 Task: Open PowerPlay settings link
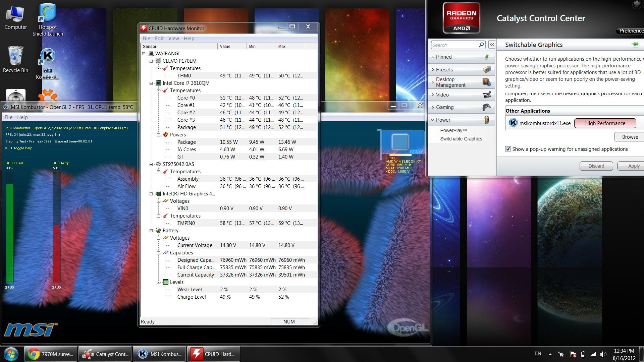click(453, 130)
